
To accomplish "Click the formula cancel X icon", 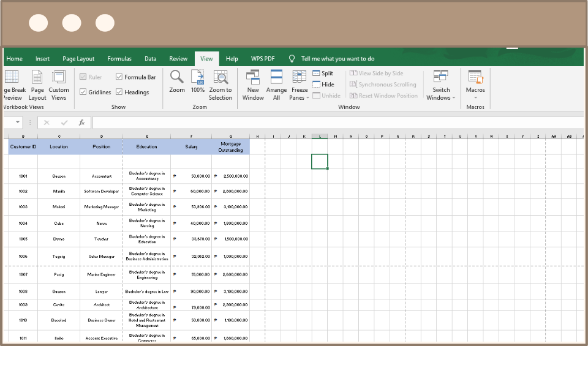I will [x=47, y=123].
